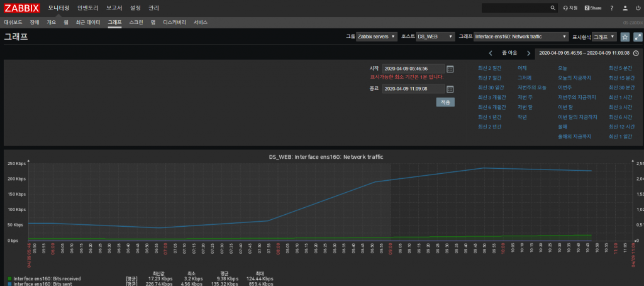This screenshot has width=644, height=286.
Task: Go to next time period arrow
Action: [x=528, y=53]
